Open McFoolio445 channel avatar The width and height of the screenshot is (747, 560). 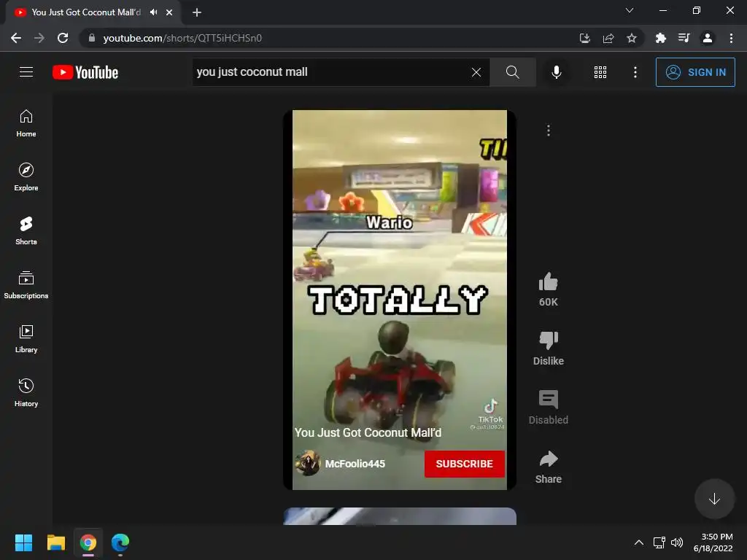[x=307, y=464]
